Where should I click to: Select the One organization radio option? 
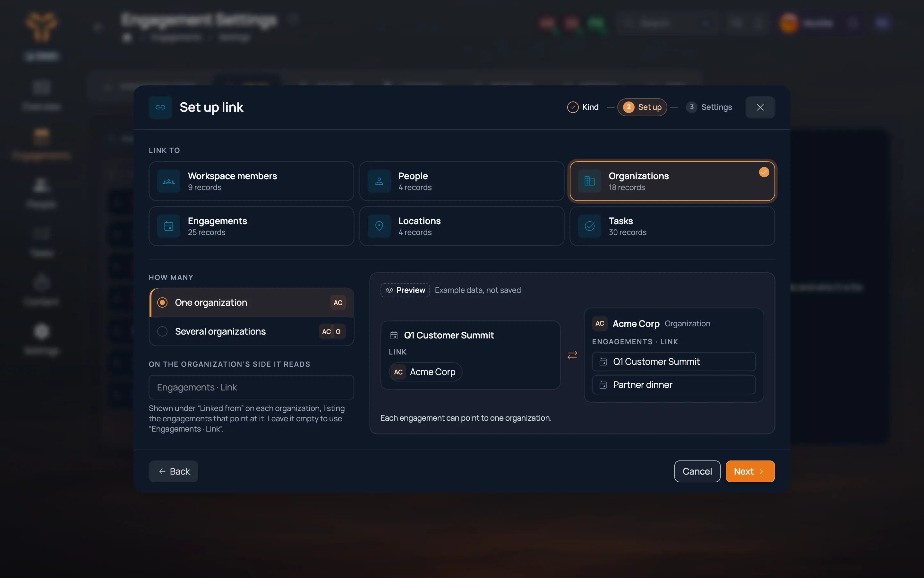252,303
